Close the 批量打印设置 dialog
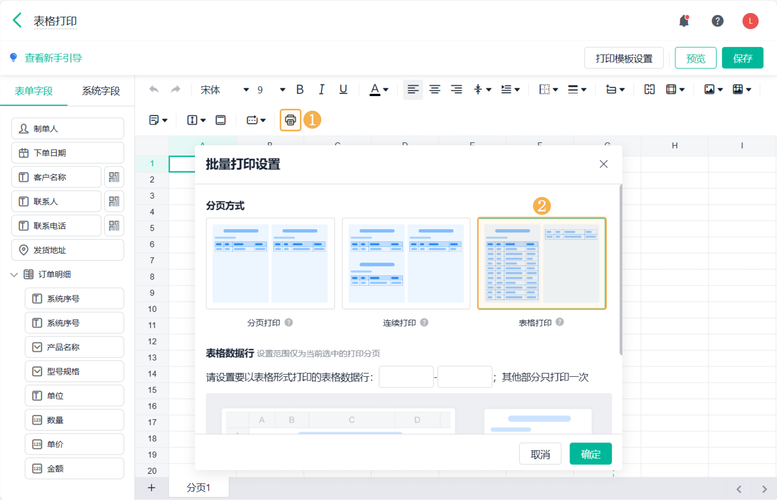This screenshot has width=777, height=500. point(603,164)
